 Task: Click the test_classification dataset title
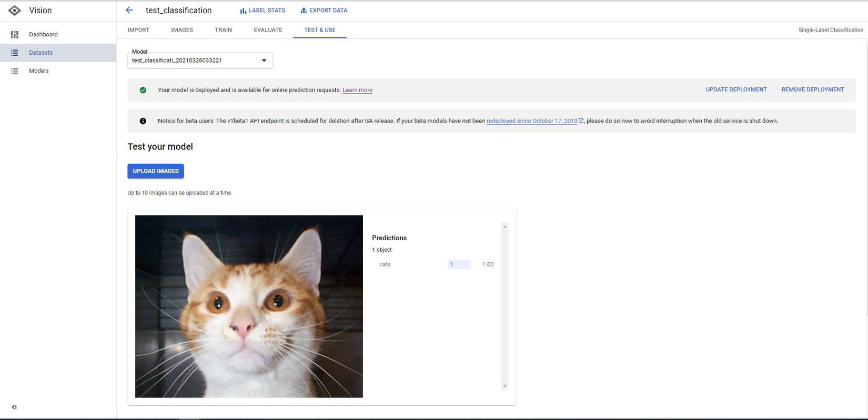click(179, 11)
